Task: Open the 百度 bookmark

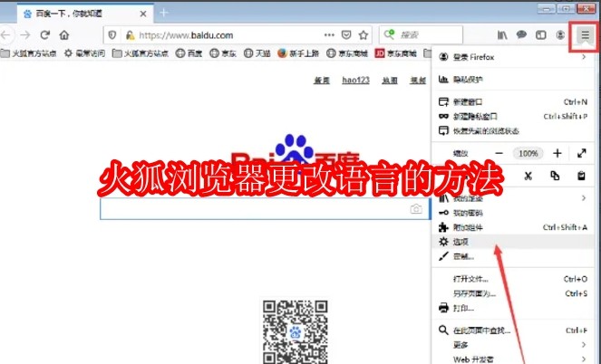Action: point(189,53)
